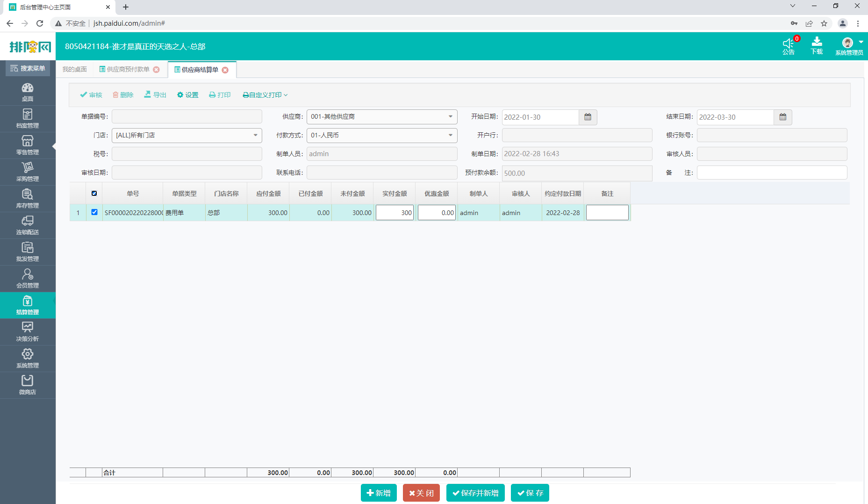Click the 保存并新增 button
868x504 pixels.
pyautogui.click(x=475, y=493)
